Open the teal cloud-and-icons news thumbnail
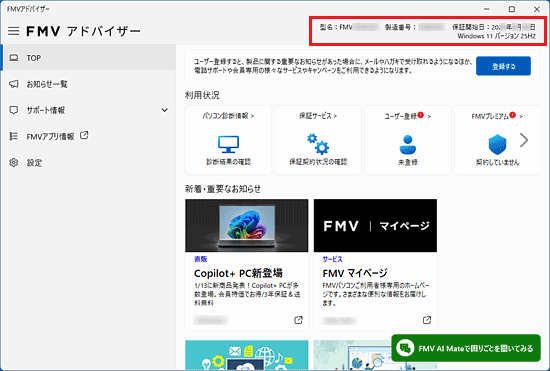Image resolution: width=550 pixels, height=371 pixels. point(247,355)
